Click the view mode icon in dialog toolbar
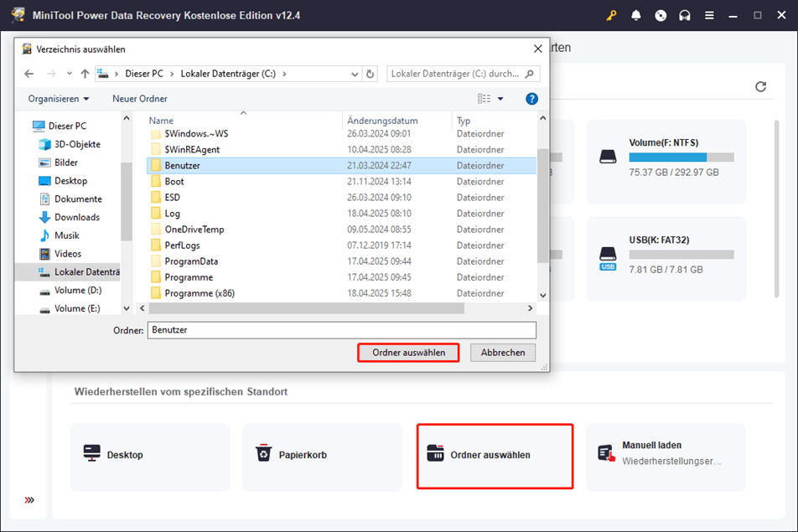 click(x=484, y=99)
